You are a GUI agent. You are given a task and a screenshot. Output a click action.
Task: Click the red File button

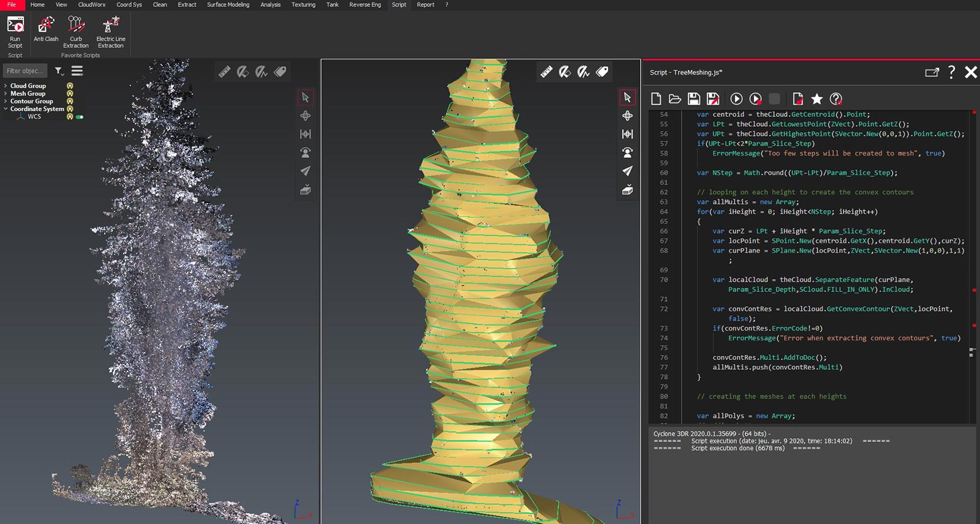coord(12,5)
